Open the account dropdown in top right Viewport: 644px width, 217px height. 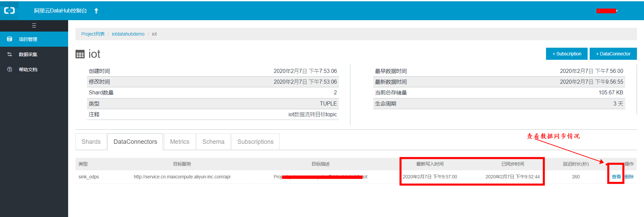(x=607, y=11)
